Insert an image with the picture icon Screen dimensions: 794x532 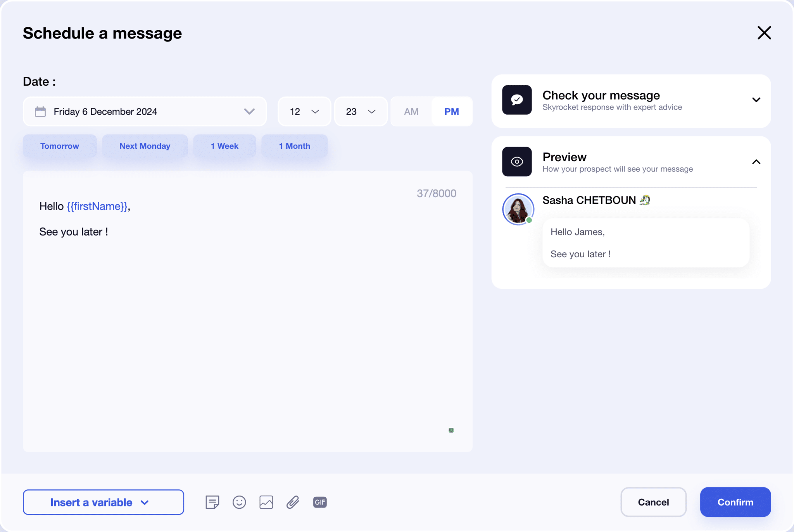pyautogui.click(x=266, y=502)
